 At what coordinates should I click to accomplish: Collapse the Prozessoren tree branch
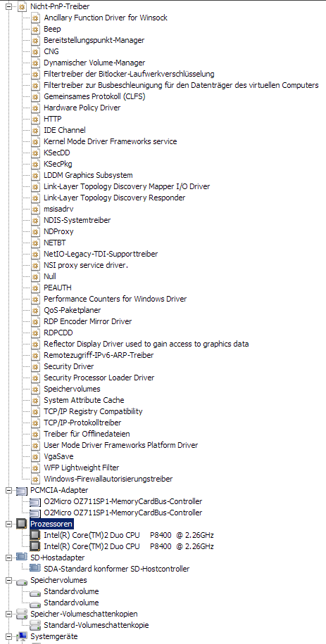pyautogui.click(x=9, y=524)
